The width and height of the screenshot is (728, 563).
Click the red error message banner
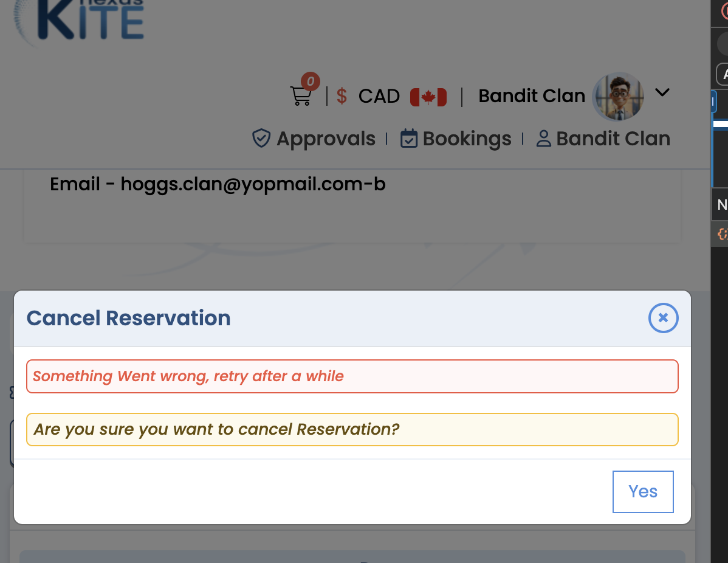point(352,376)
